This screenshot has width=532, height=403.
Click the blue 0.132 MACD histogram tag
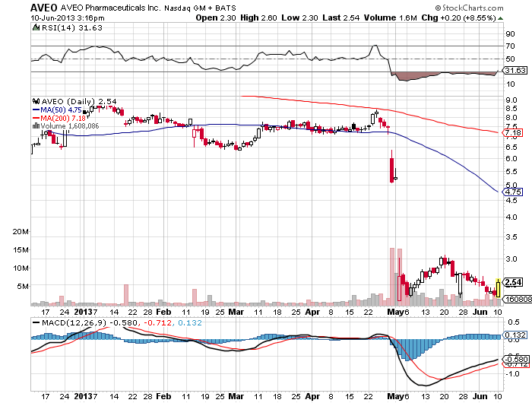pyautogui.click(x=515, y=335)
